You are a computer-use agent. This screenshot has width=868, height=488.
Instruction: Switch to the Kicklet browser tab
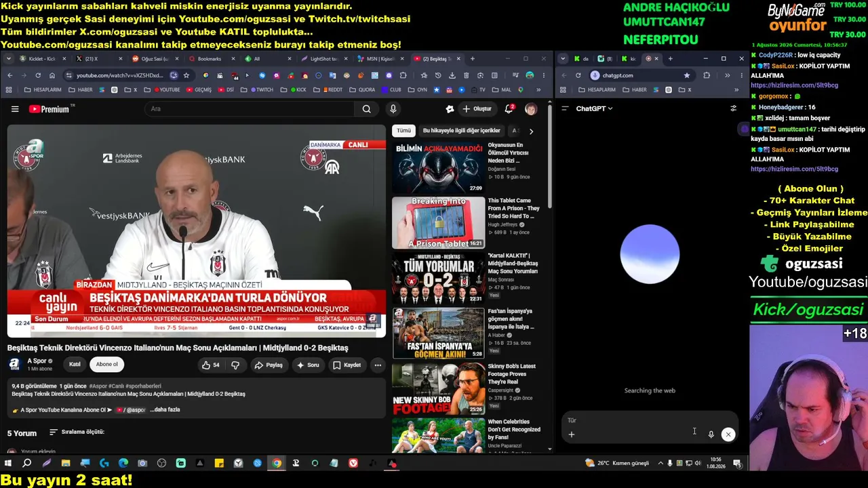[42, 59]
